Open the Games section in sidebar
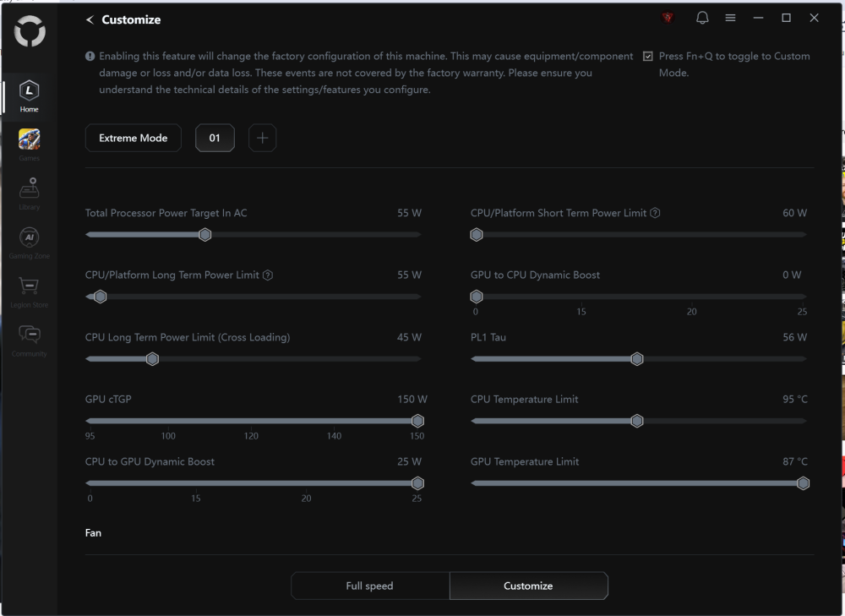 tap(29, 140)
